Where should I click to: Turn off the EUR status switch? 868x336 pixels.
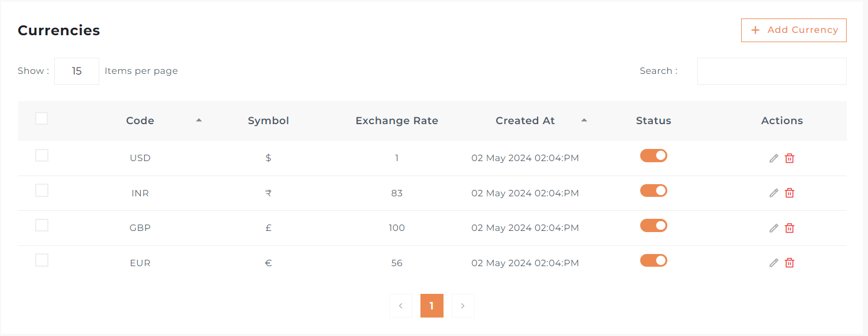(653, 260)
